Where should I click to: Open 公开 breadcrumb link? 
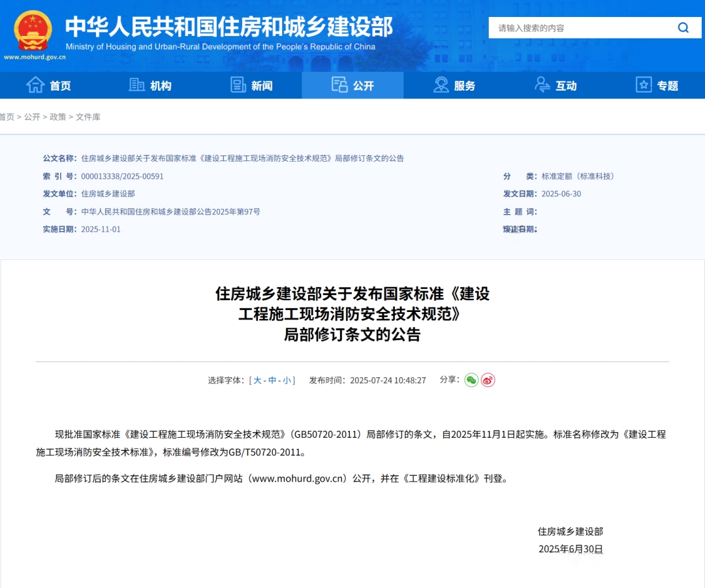point(32,117)
